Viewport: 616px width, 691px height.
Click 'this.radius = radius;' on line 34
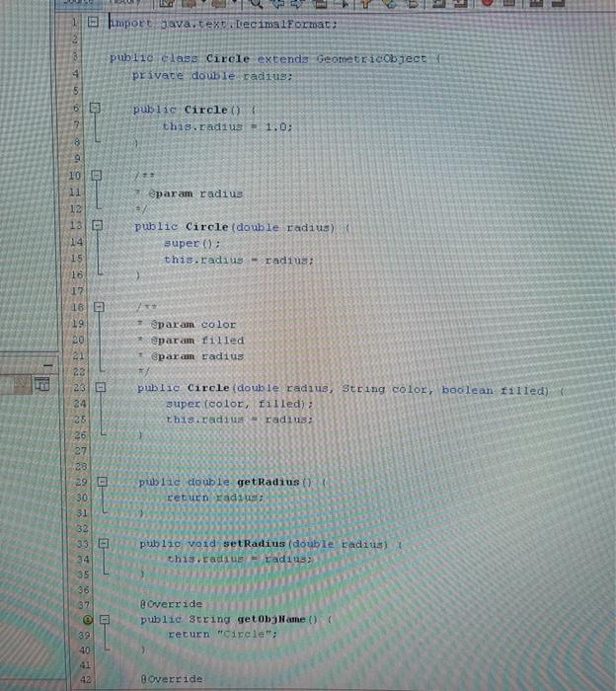tap(240, 559)
